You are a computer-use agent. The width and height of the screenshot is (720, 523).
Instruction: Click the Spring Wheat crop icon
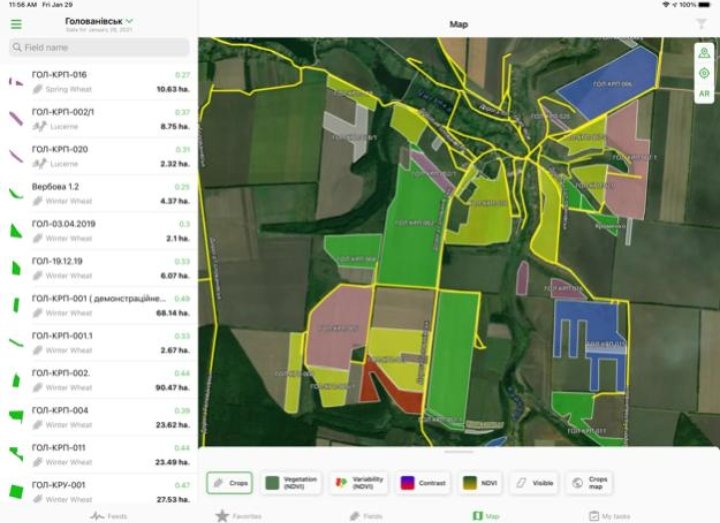point(38,89)
